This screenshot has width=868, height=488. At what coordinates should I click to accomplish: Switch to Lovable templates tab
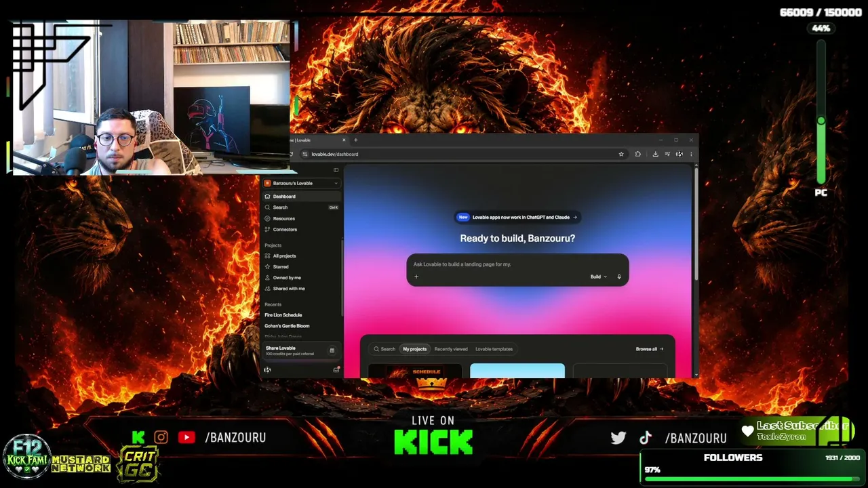click(494, 349)
